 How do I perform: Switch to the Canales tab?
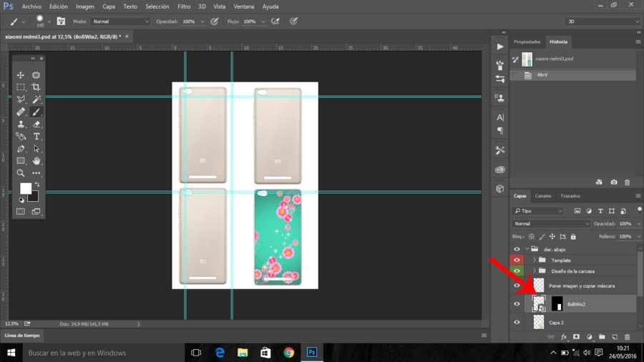(543, 196)
